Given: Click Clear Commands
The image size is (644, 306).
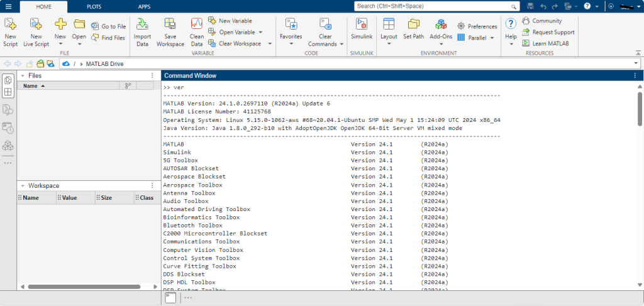Looking at the screenshot, I should pos(326,33).
